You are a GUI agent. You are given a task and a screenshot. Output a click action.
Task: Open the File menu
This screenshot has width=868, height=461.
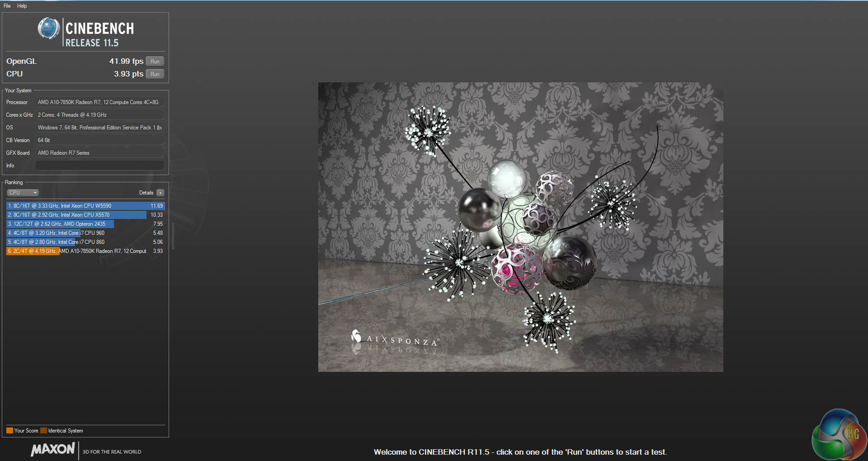[x=7, y=6]
